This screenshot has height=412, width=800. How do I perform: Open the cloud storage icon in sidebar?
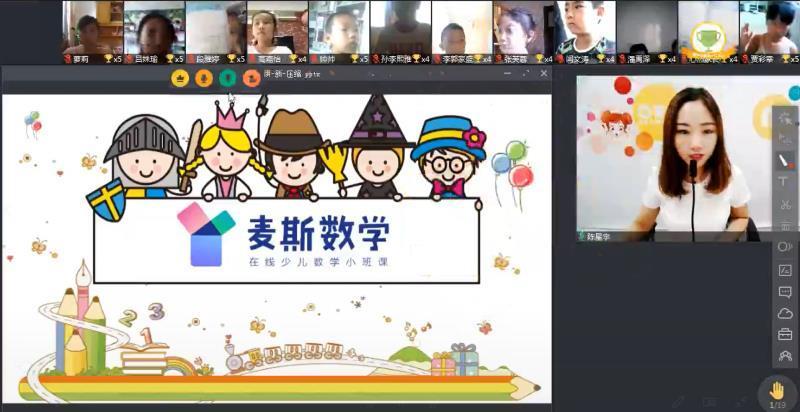[785, 313]
